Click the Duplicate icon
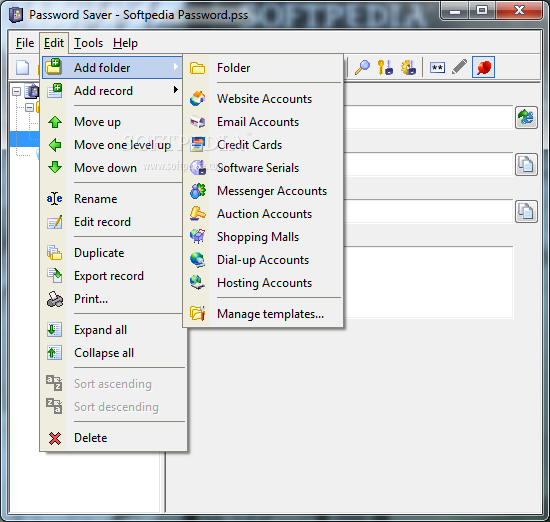 [x=55, y=253]
